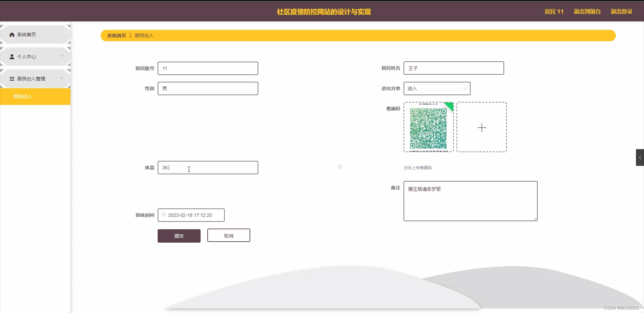Click the small clear icon right of 体温
The image size is (644, 313).
tap(340, 167)
